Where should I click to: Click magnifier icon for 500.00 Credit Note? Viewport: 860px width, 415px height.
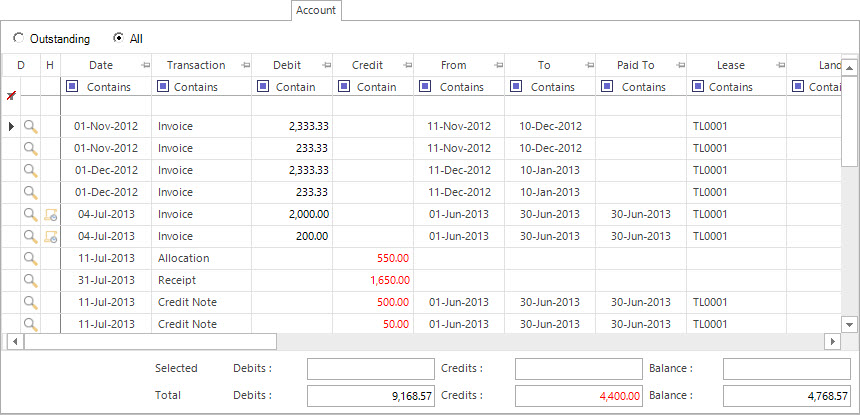click(x=31, y=302)
